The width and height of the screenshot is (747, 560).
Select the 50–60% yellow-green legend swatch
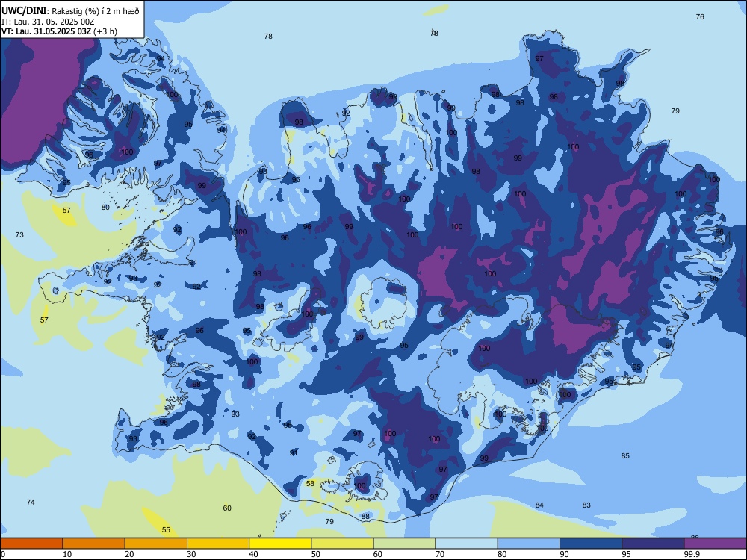[342, 544]
